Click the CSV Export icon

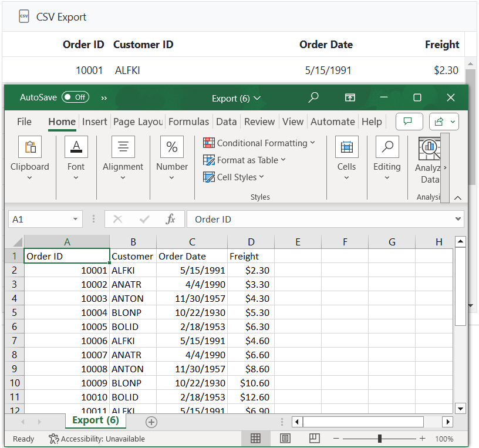(x=24, y=16)
